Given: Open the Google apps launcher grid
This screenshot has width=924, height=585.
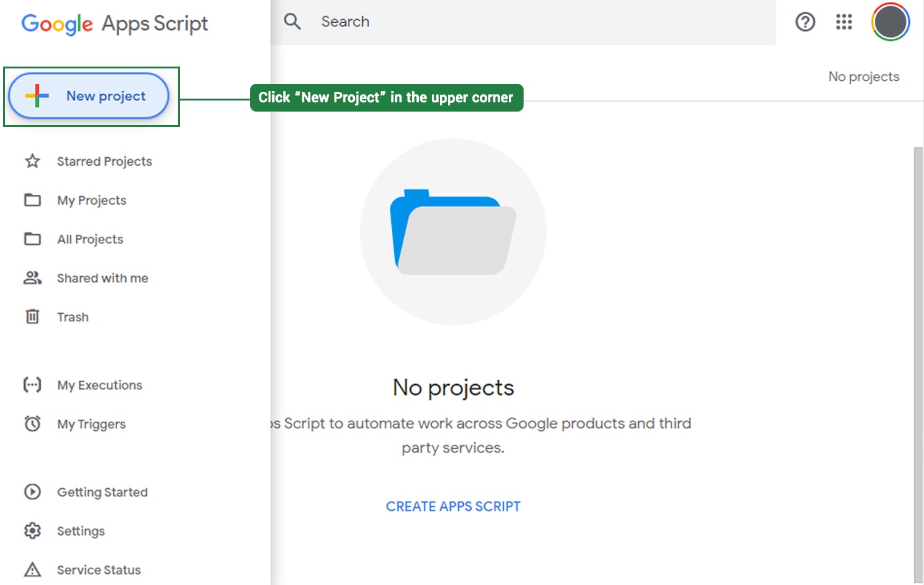Looking at the screenshot, I should coord(843,22).
